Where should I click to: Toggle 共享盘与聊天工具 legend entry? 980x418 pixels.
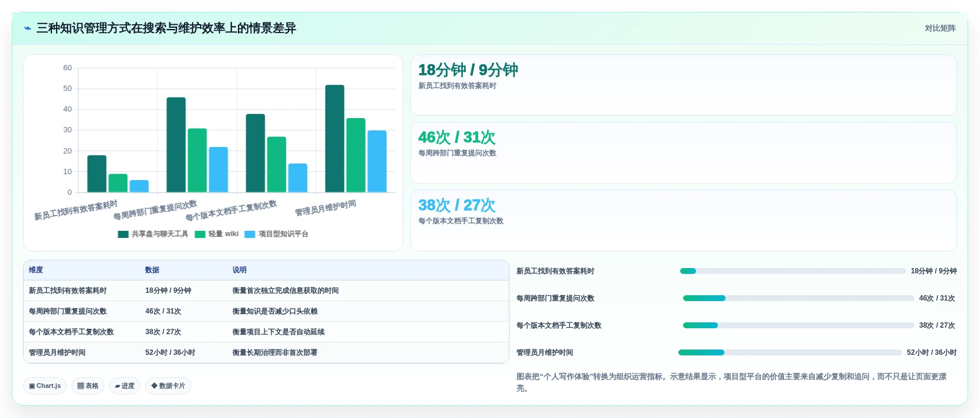click(x=153, y=234)
